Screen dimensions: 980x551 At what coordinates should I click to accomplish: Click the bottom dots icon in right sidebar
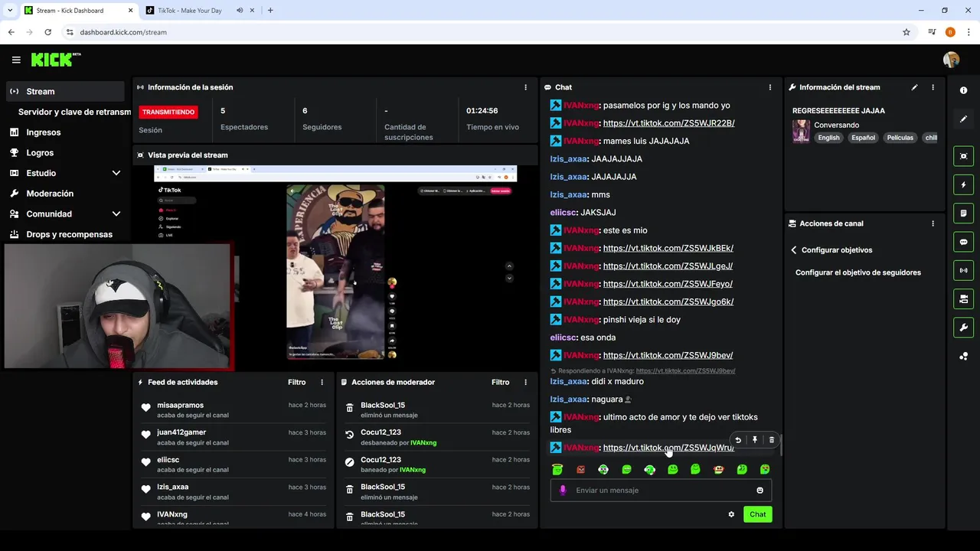(963, 356)
